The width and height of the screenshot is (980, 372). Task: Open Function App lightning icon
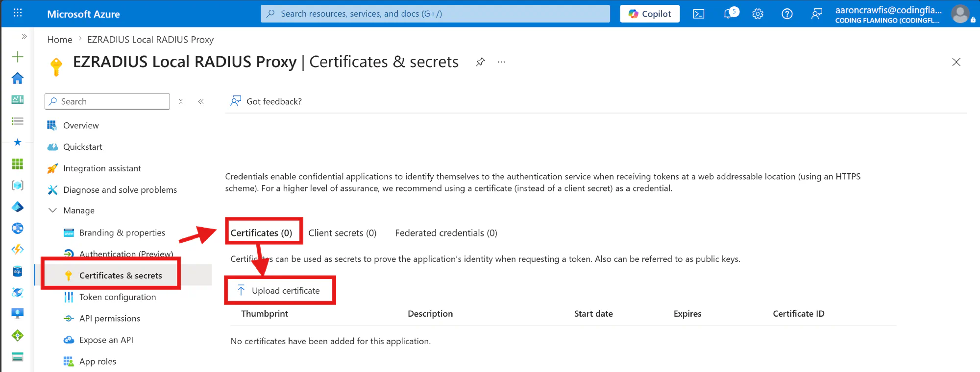pyautogui.click(x=18, y=250)
